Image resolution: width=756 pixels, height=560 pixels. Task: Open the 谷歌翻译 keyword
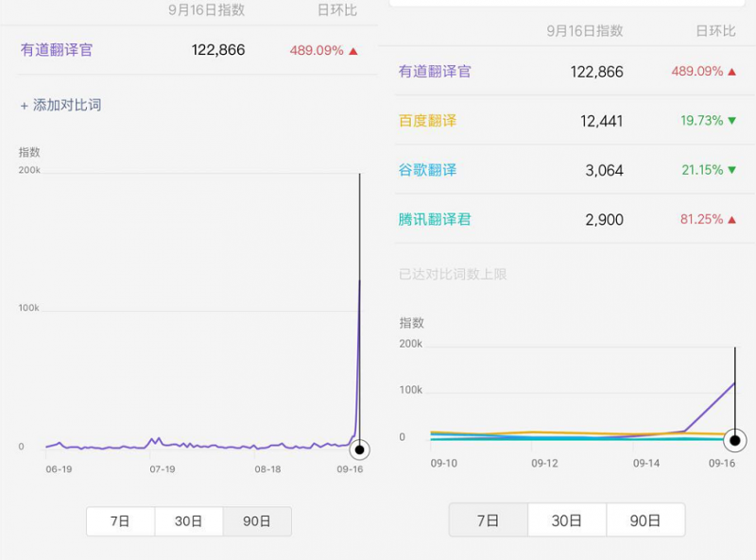[x=427, y=170]
